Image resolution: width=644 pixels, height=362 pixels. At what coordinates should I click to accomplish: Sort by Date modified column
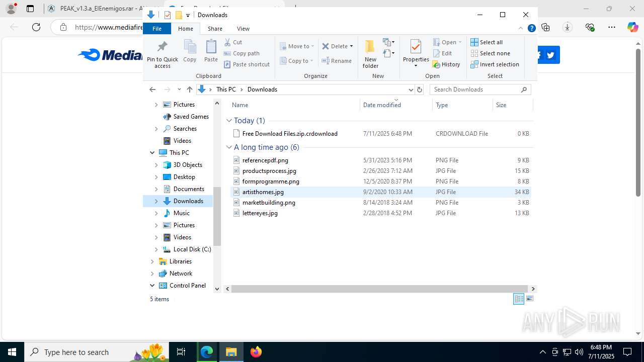click(396, 105)
